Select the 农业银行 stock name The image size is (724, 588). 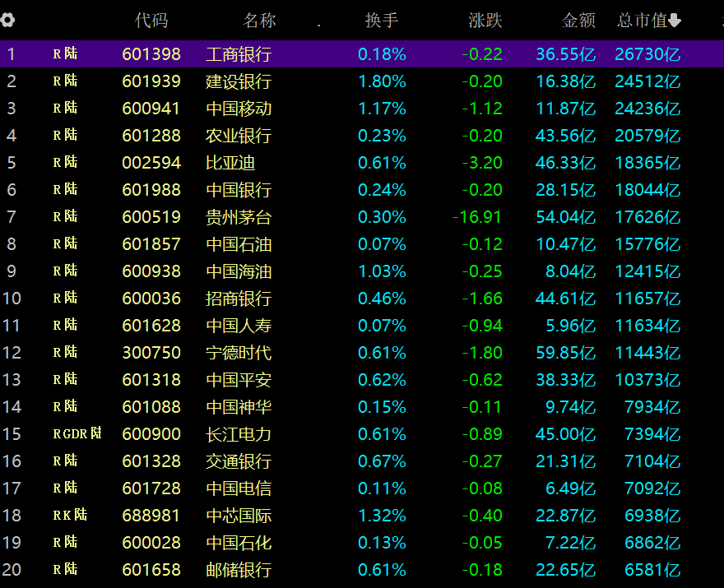239,136
